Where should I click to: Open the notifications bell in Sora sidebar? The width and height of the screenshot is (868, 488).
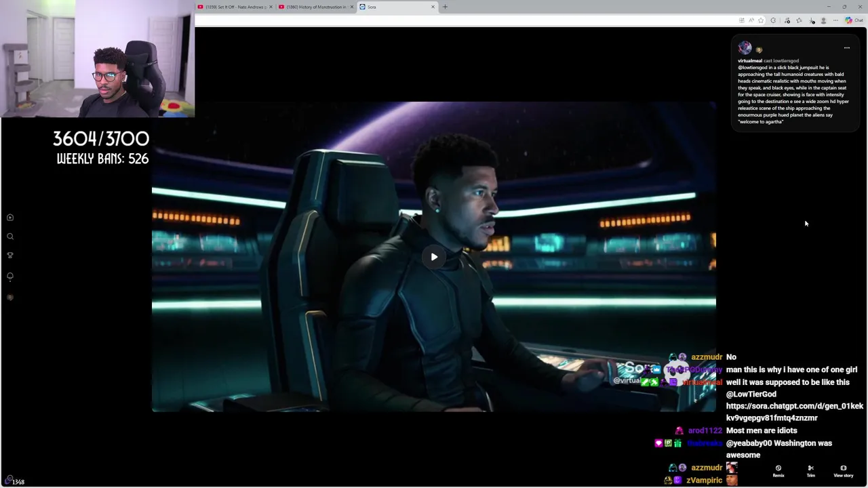[10, 277]
